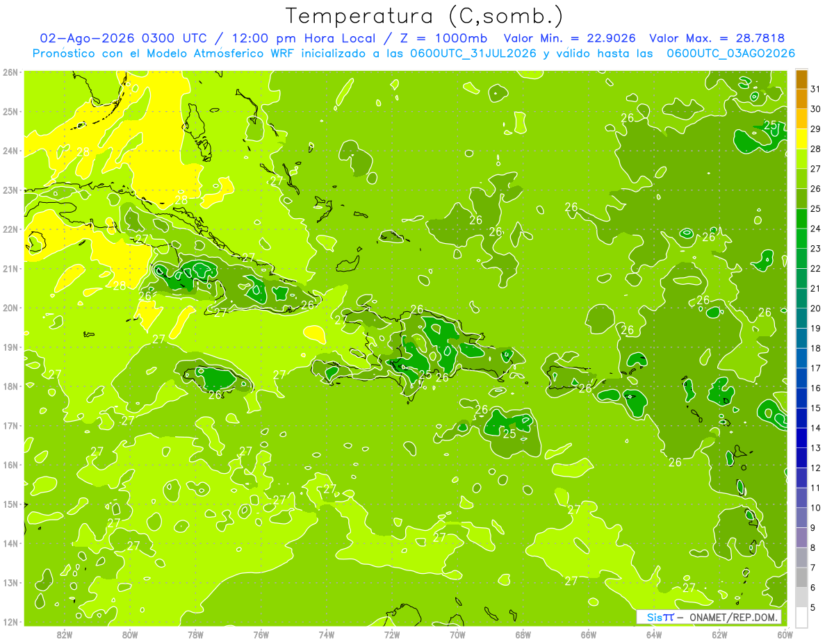Click the 12N latitude axis label
The image size is (834, 644).
(10, 622)
